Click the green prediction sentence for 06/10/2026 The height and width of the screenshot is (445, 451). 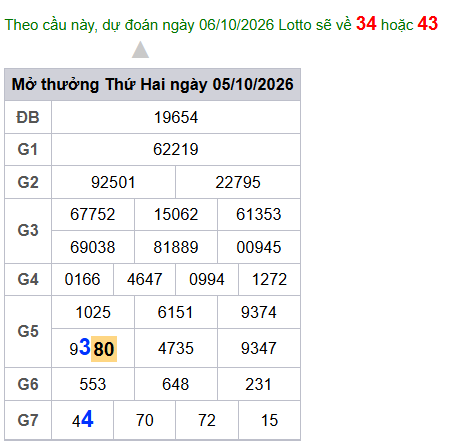[221, 24]
